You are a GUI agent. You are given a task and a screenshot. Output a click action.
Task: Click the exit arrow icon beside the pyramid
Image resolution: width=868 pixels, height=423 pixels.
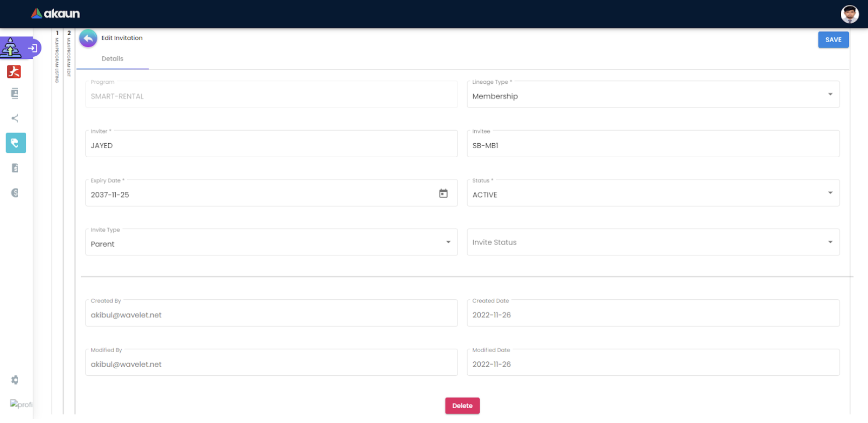point(33,48)
